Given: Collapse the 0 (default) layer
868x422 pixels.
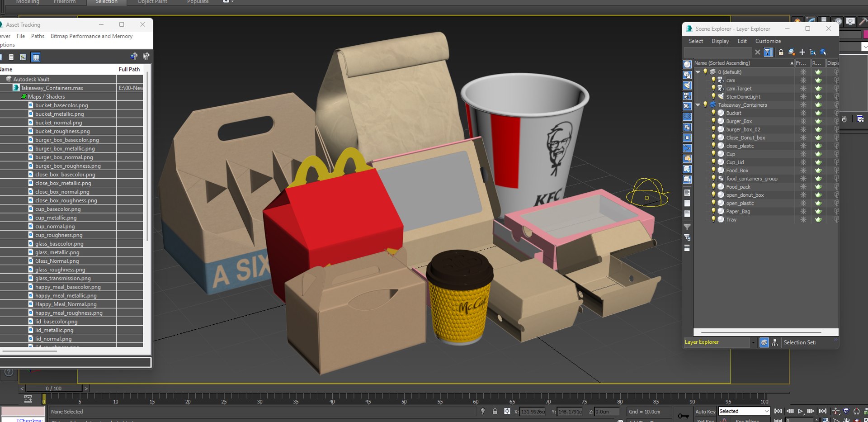Looking at the screenshot, I should coord(698,72).
